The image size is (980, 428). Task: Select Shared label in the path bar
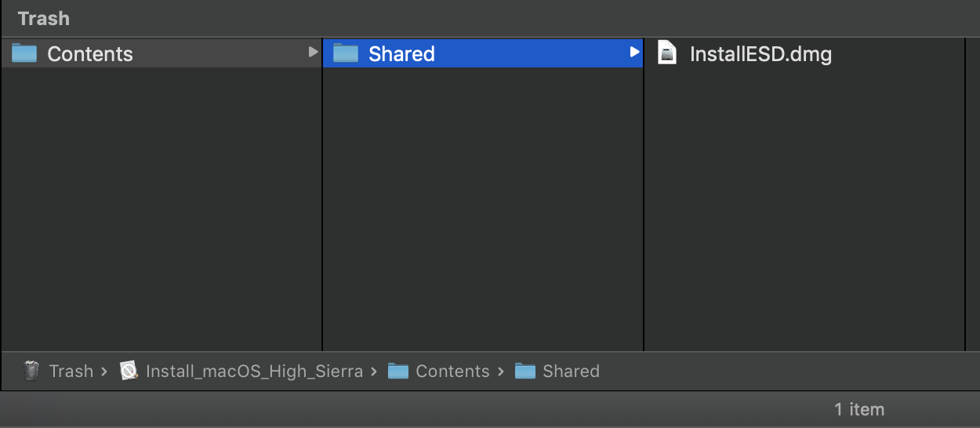tap(571, 372)
